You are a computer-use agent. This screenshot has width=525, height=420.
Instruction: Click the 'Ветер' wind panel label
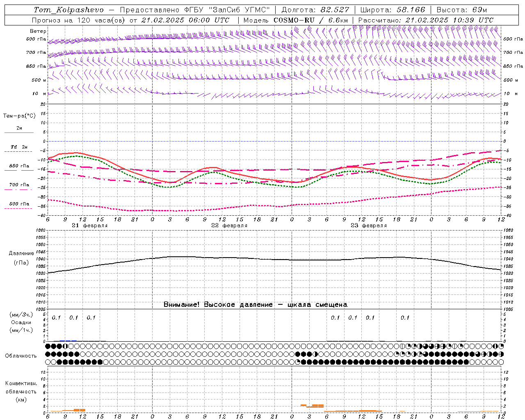(x=38, y=31)
